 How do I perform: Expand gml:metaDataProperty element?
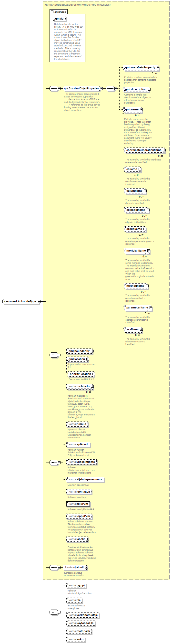[x=158, y=67]
